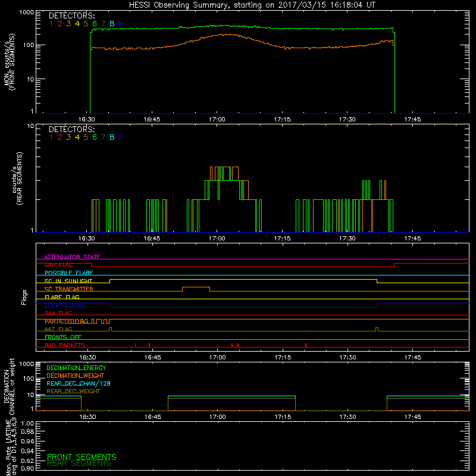Click the 17:15 tick label under the decimation panel
Screen dimensions: 476x476
click(x=283, y=417)
